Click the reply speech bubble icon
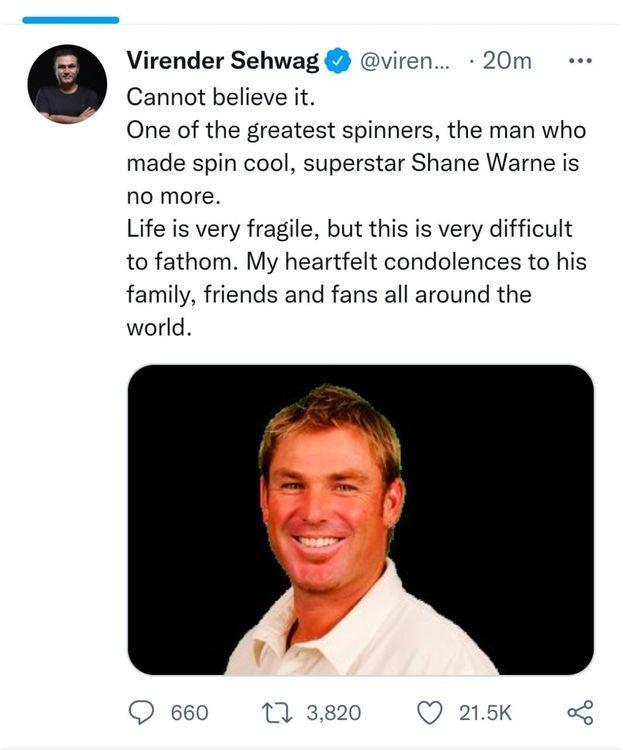The image size is (623, 750). click(x=143, y=712)
